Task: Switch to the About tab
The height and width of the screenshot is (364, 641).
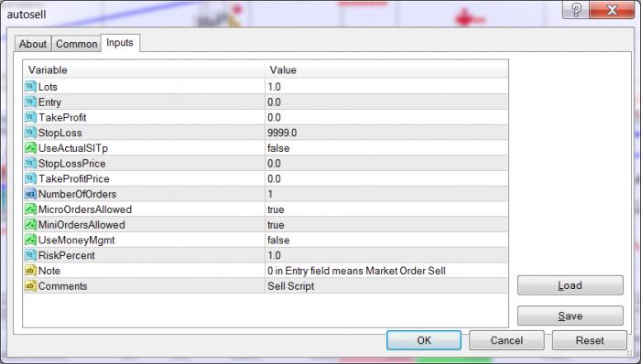Action: 33,44
